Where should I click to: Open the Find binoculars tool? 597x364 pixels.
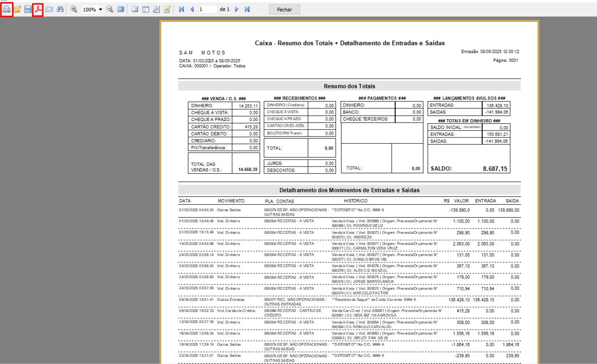[60, 10]
